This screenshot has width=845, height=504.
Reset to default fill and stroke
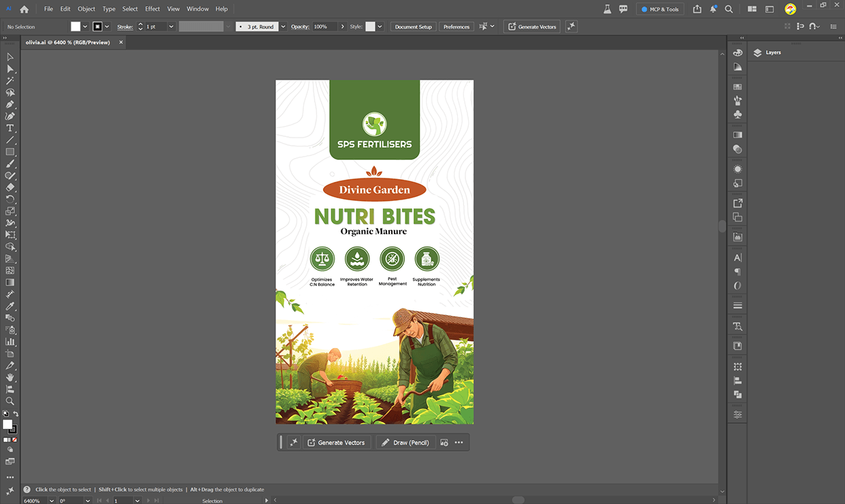click(5, 413)
